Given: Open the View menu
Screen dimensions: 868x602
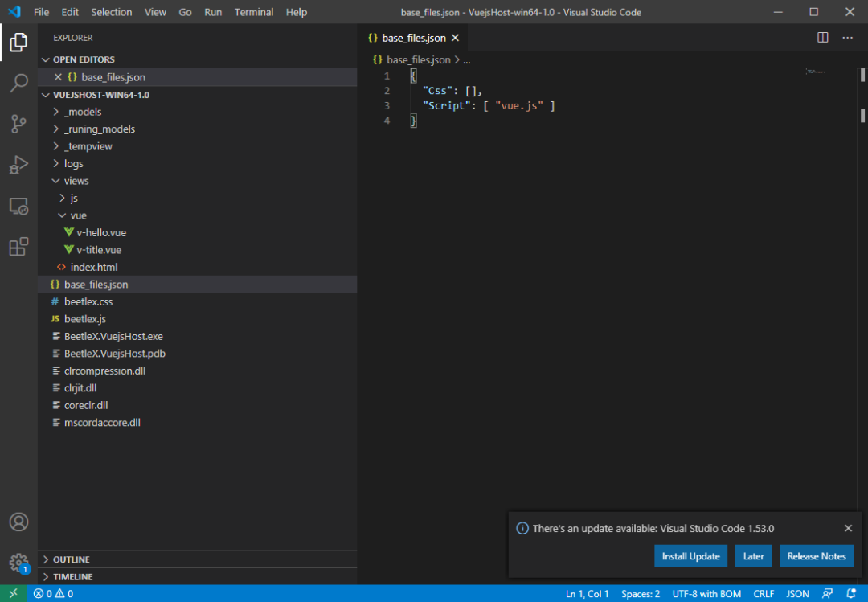Looking at the screenshot, I should 155,12.
